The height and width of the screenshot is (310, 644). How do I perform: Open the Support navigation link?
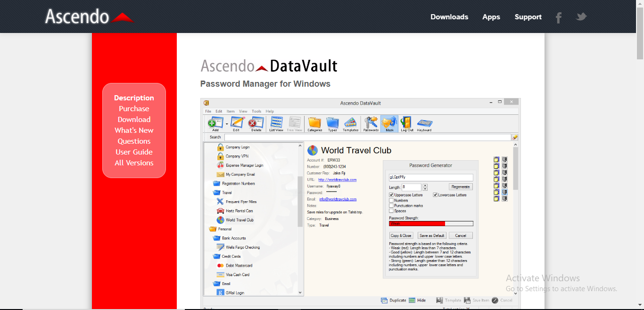pyautogui.click(x=528, y=17)
